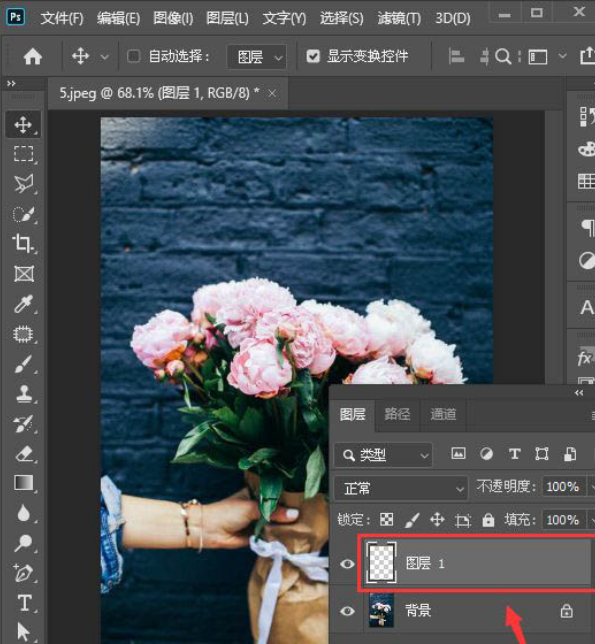
Task: Select the Crop tool
Action: [23, 243]
